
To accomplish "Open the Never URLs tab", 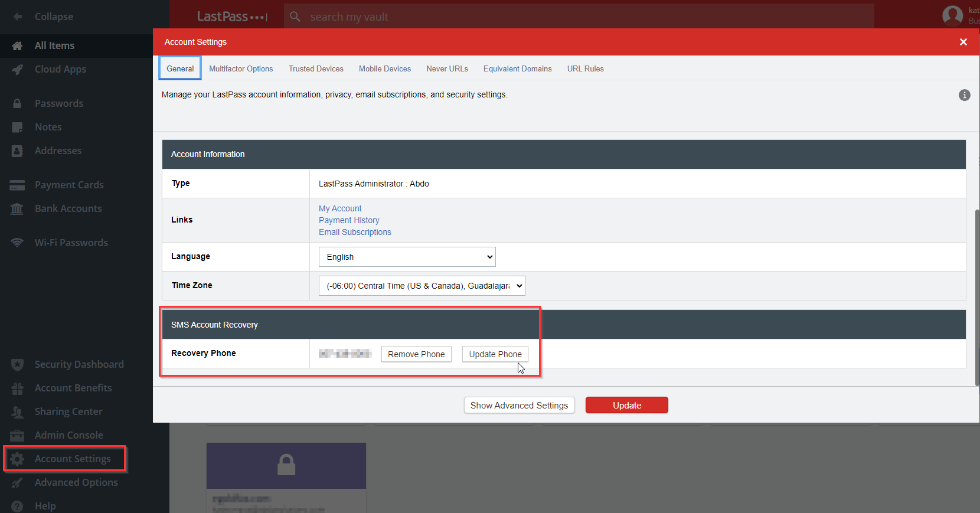I will 447,68.
